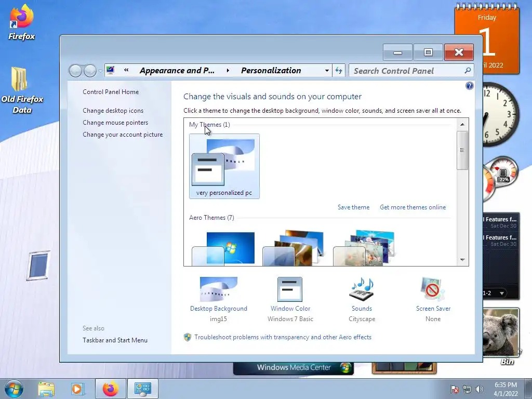
Task: Click Get more themes online link
Action: point(413,207)
